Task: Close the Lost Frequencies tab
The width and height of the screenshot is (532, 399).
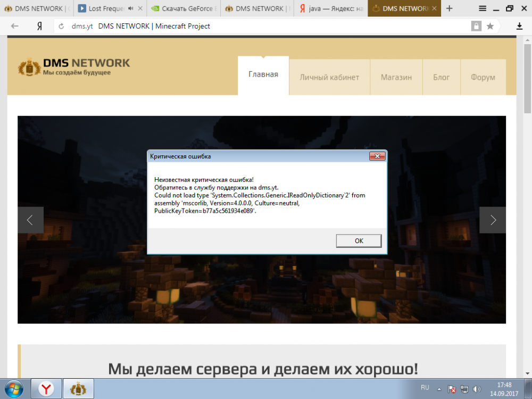Action: [140, 9]
